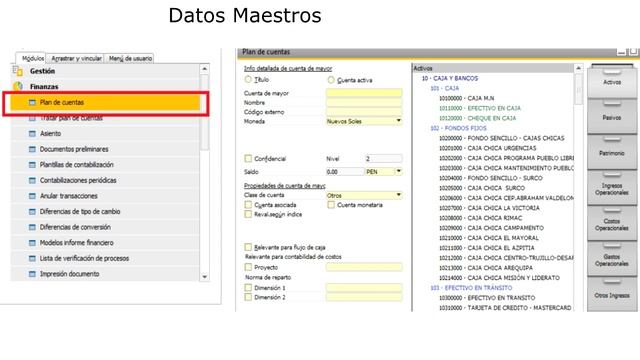This screenshot has width=640, height=360.
Task: Open the Costos Operacionales drawer
Action: click(x=612, y=223)
